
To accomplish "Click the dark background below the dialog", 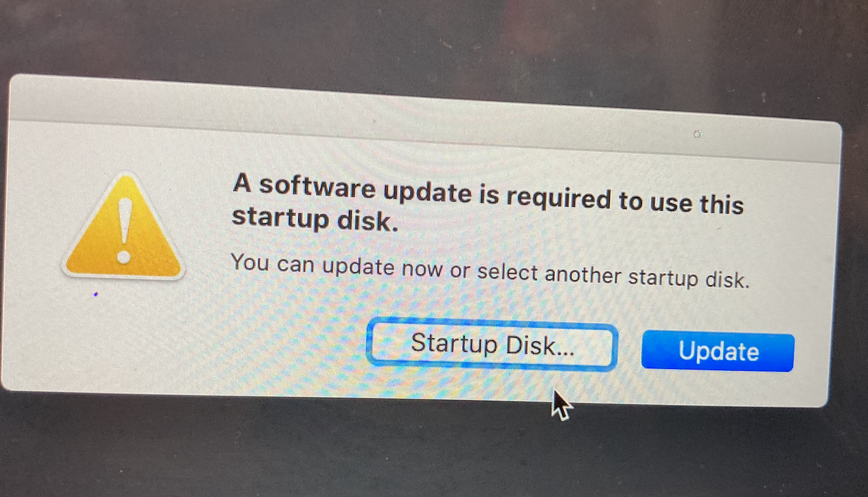I will point(434,455).
